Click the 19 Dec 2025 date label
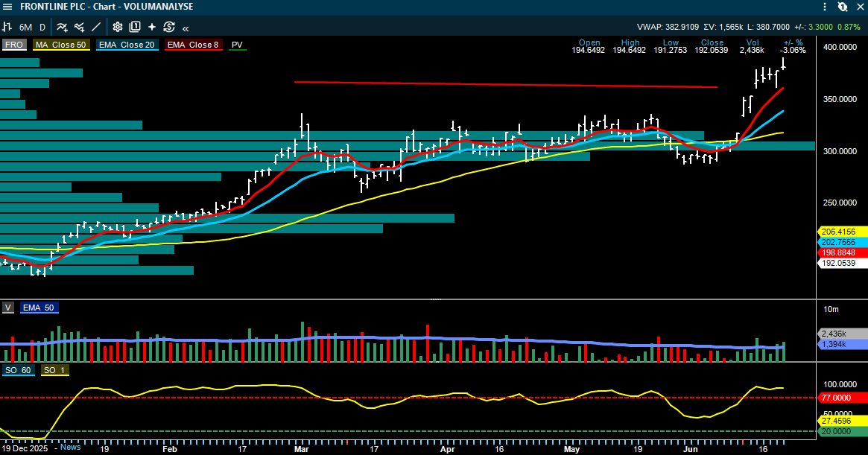 [x=25, y=448]
